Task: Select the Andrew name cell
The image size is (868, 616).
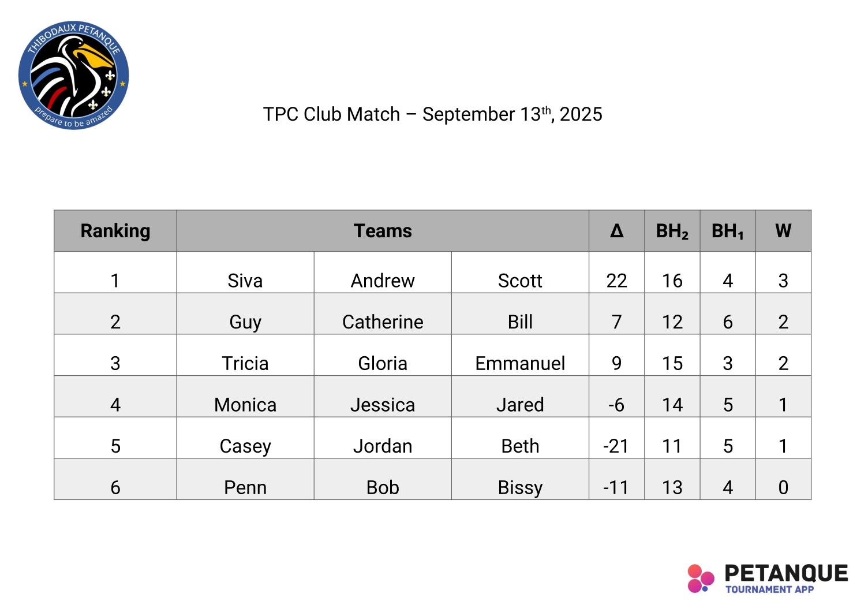Action: [383, 280]
